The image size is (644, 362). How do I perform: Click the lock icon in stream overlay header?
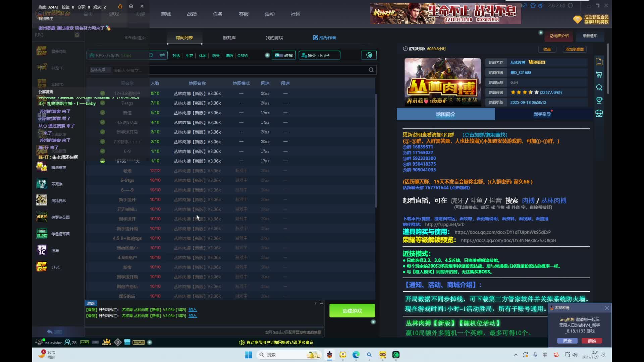coord(120,6)
